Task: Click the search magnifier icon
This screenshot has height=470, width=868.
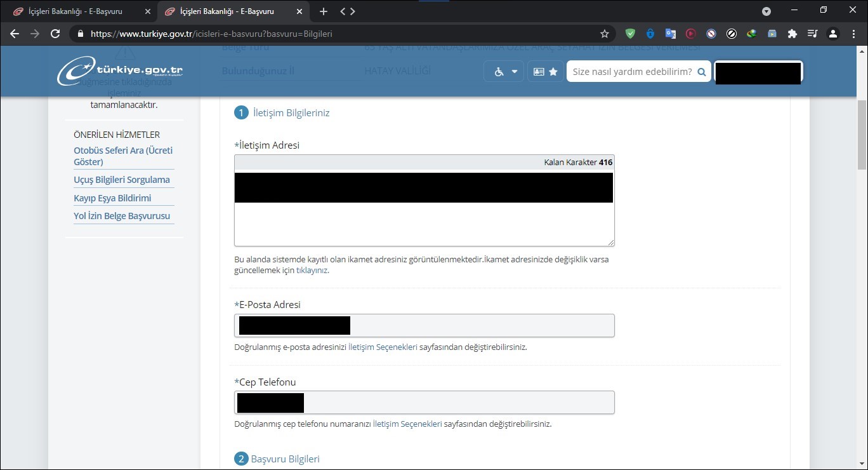Action: 702,72
